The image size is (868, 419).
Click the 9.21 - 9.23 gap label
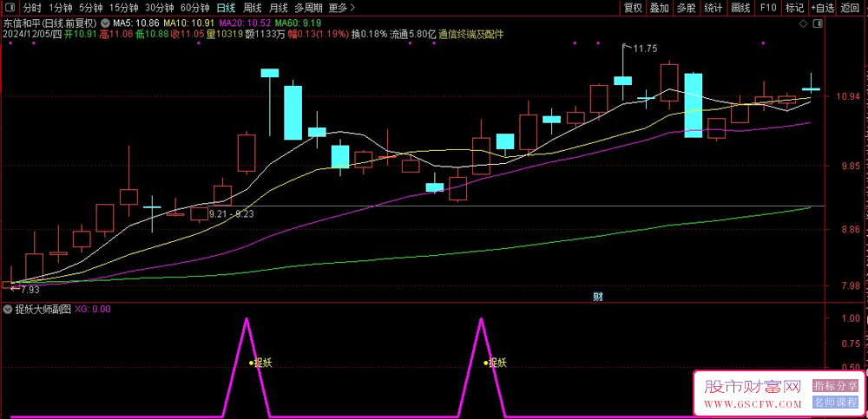[x=232, y=213]
